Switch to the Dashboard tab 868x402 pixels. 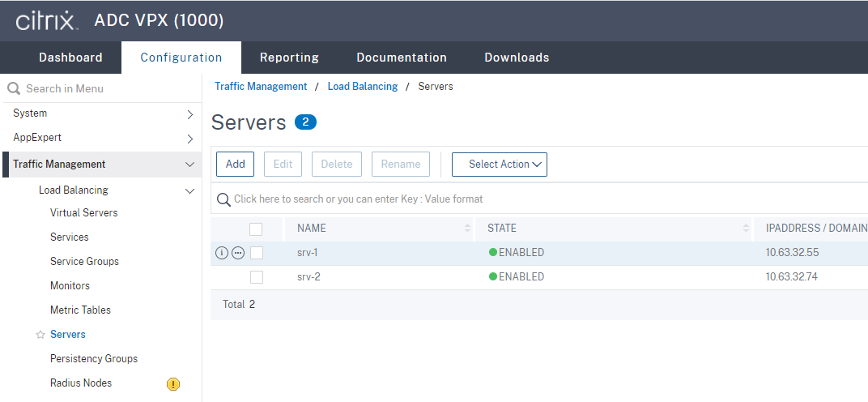[70, 58]
